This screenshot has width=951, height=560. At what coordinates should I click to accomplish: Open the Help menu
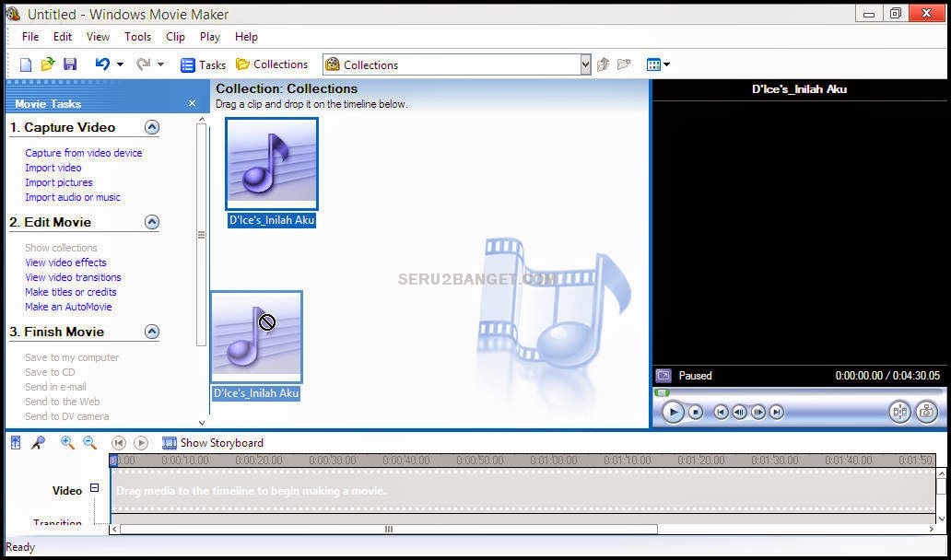click(246, 37)
